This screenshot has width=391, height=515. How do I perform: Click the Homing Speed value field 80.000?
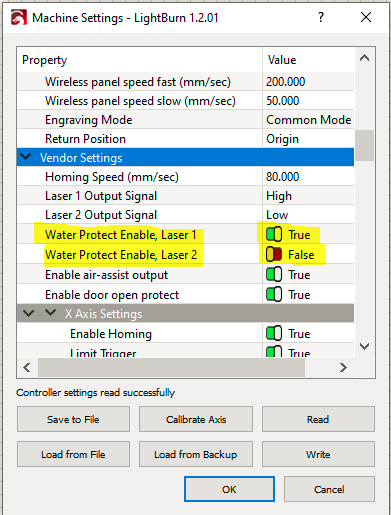pyautogui.click(x=308, y=177)
